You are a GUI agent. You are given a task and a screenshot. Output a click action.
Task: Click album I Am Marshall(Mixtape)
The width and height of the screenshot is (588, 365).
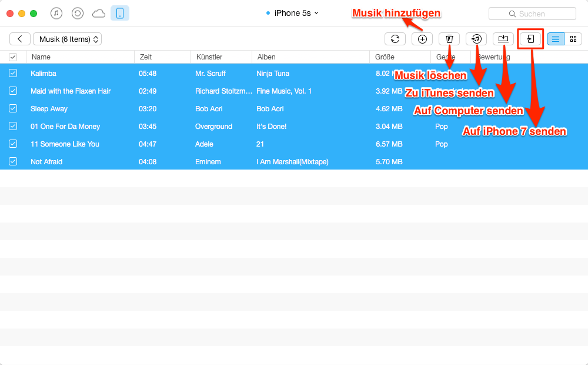292,162
